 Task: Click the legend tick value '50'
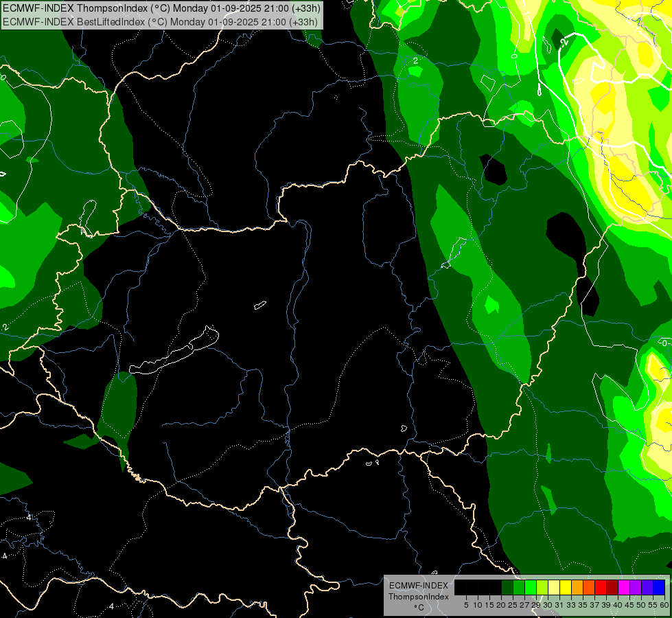tap(640, 605)
